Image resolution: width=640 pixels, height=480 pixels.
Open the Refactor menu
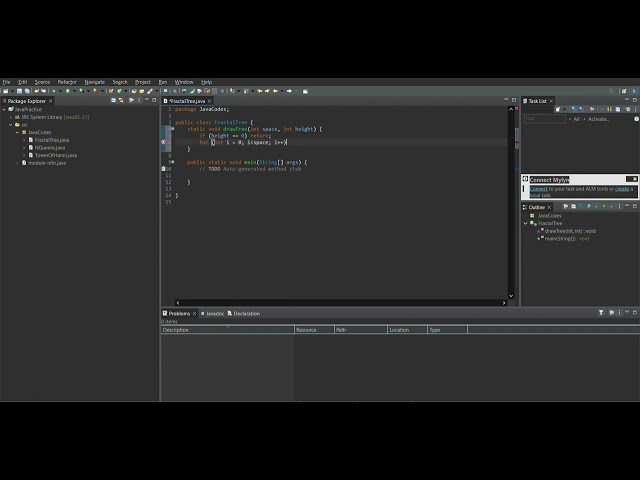click(67, 82)
